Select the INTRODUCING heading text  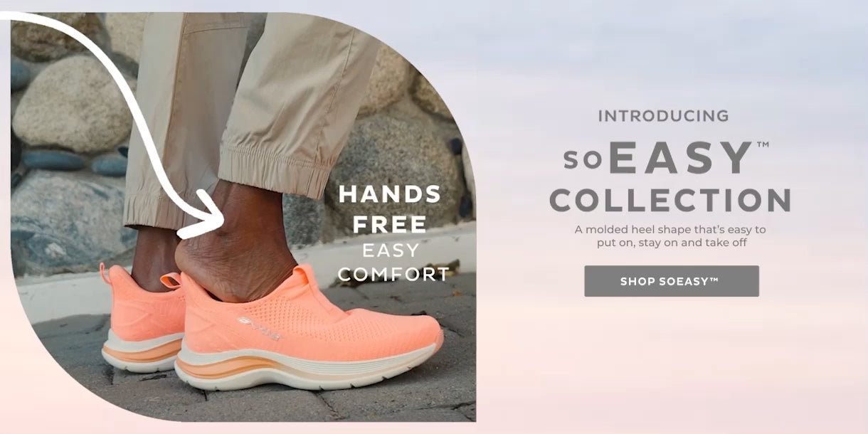coord(664,116)
